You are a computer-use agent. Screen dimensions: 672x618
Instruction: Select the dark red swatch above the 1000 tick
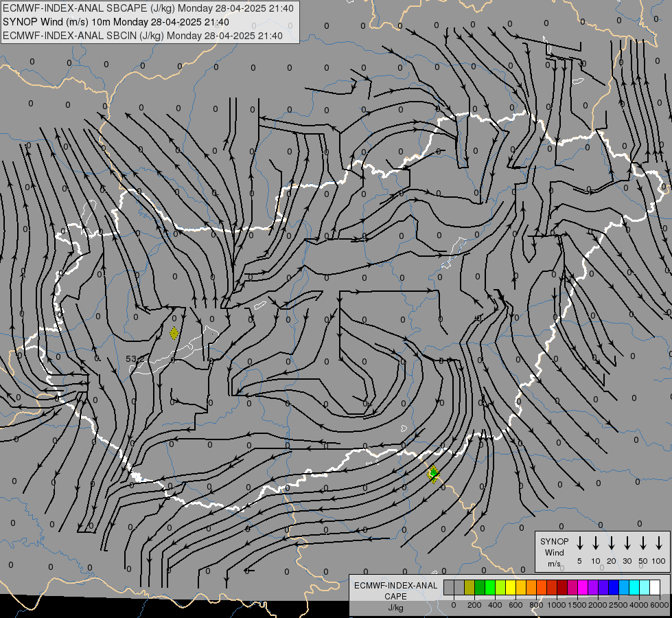(x=562, y=587)
